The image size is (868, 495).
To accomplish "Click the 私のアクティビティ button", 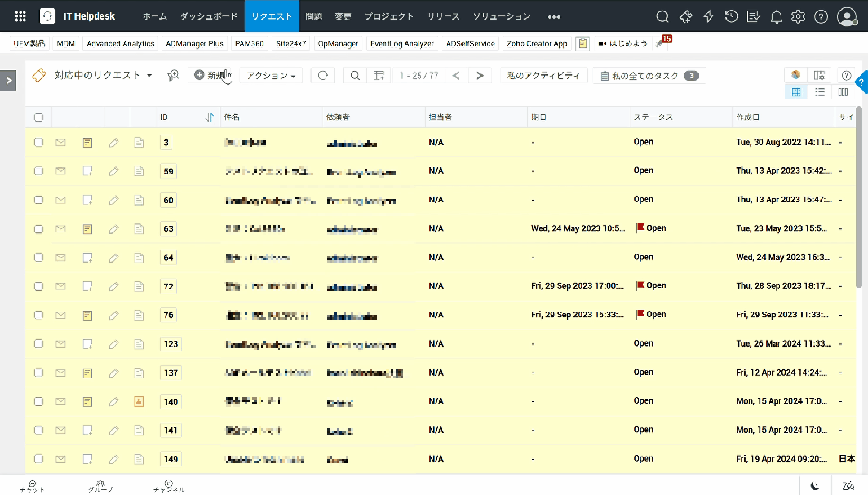I will pyautogui.click(x=543, y=76).
